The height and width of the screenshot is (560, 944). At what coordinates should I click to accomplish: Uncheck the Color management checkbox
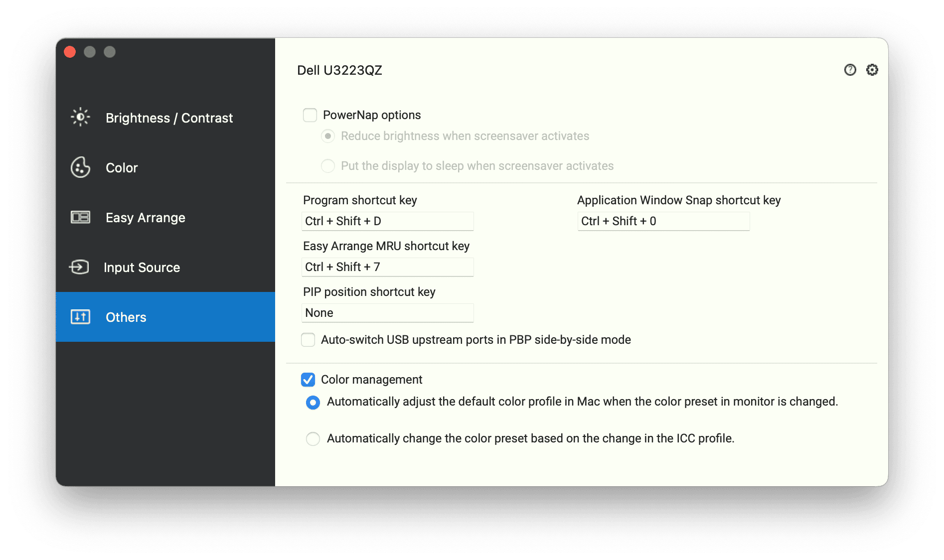point(308,380)
